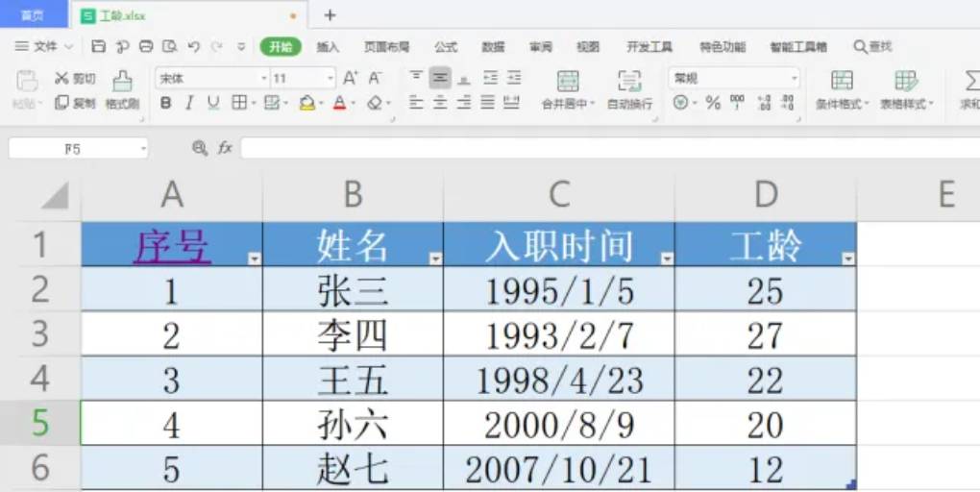Click the Increase Indent icon
Viewport: 980px width, 492px height.
(514, 78)
